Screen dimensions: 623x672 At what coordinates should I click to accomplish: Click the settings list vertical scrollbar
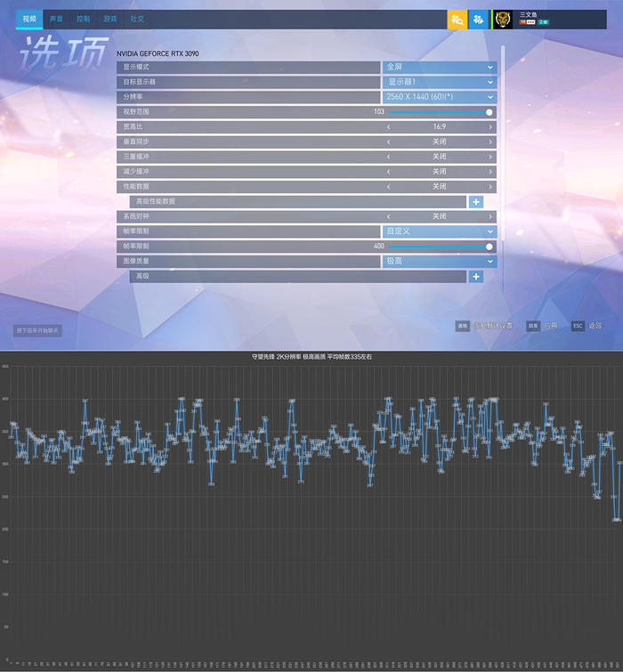(x=503, y=143)
